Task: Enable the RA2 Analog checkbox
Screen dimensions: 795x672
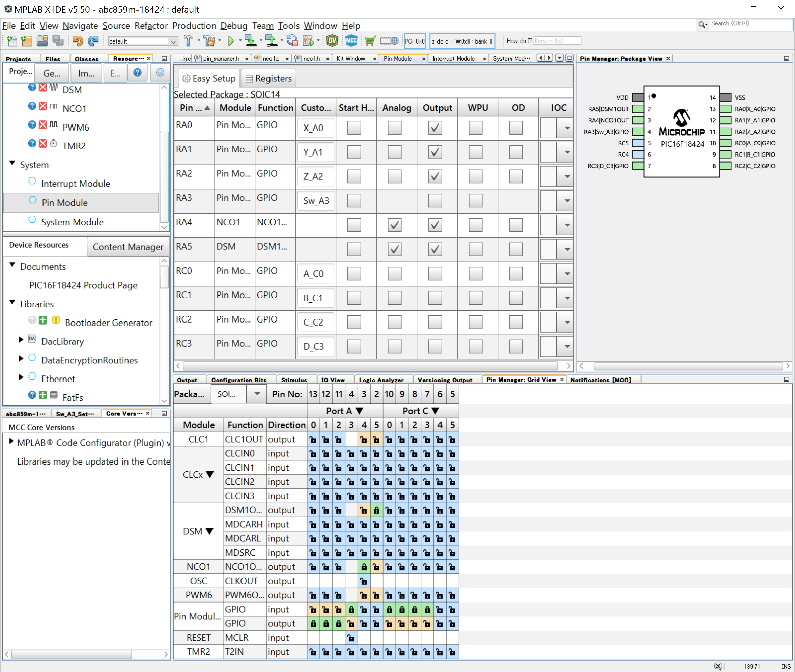Action: (395, 176)
